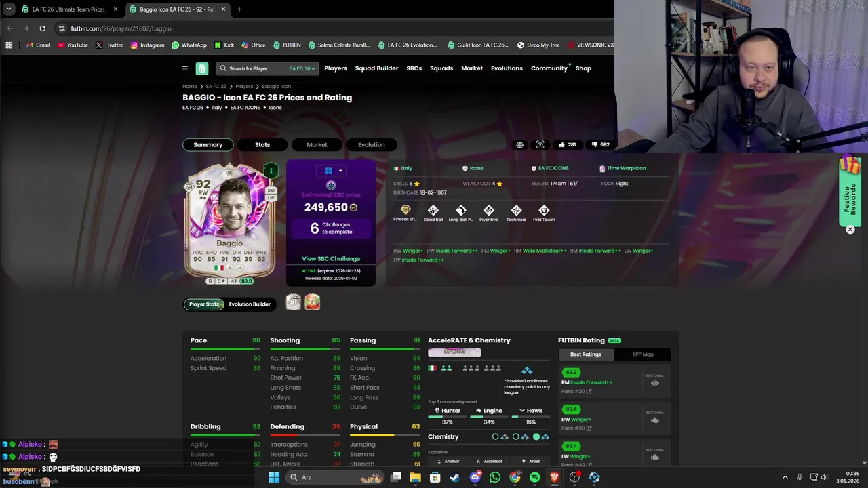The image size is (868, 488).
Task: Open the browser tab list dropdown arrow
Action: (x=9, y=9)
